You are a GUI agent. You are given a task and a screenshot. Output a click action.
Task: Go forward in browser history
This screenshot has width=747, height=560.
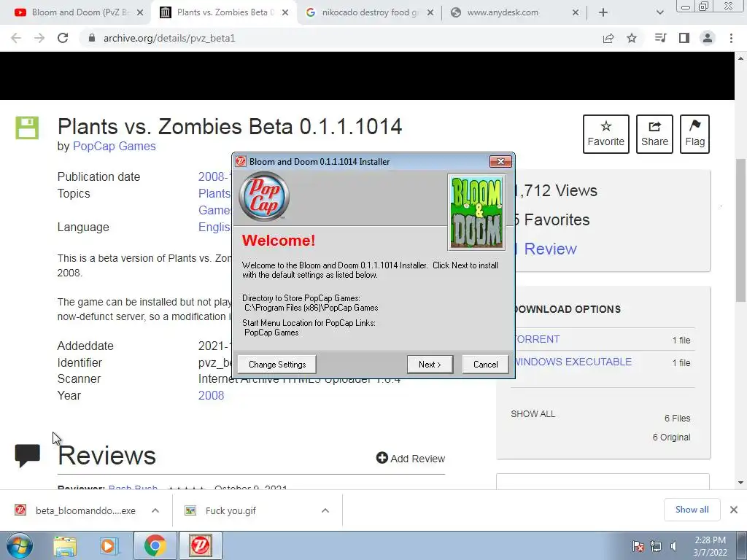39,38
